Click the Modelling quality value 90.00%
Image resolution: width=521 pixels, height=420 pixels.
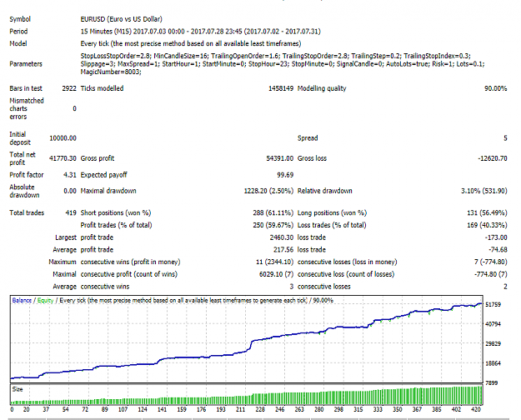click(495, 88)
